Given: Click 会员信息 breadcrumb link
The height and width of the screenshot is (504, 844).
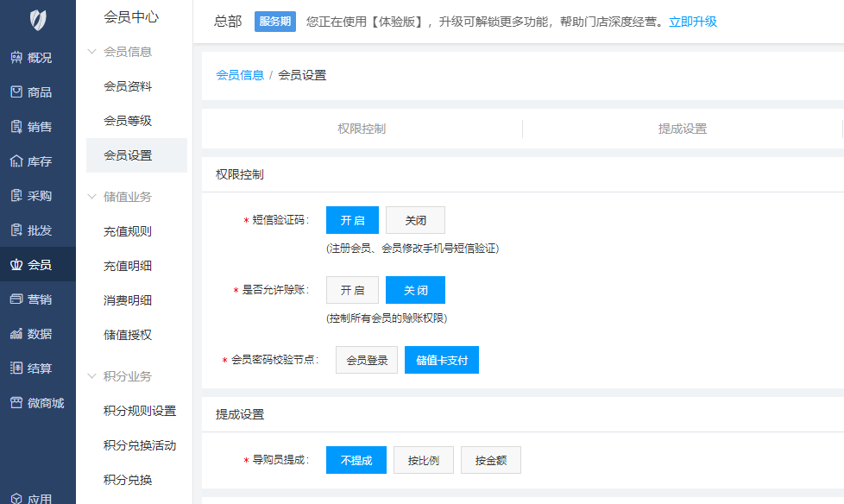Looking at the screenshot, I should click(x=240, y=75).
